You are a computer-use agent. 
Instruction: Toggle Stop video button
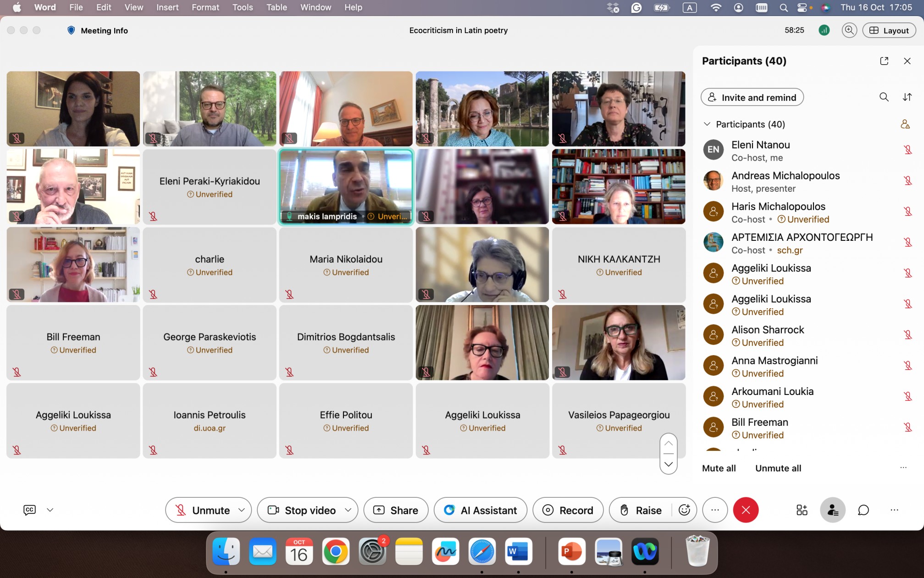click(303, 510)
